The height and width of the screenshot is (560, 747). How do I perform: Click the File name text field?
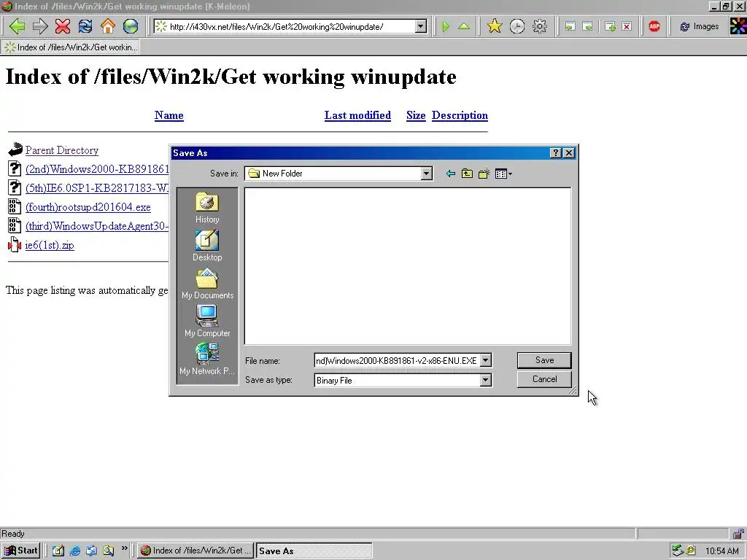(x=396, y=360)
